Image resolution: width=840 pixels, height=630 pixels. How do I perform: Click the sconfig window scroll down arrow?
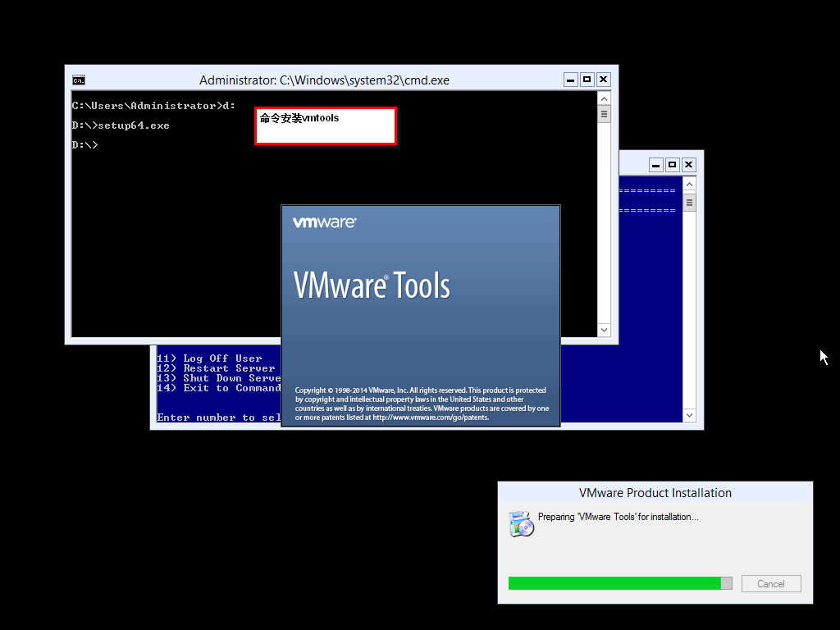point(689,415)
